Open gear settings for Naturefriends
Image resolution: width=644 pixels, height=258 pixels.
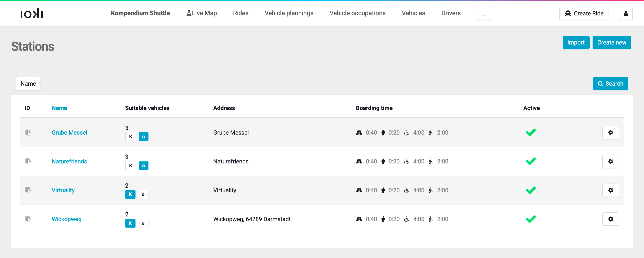click(x=610, y=161)
